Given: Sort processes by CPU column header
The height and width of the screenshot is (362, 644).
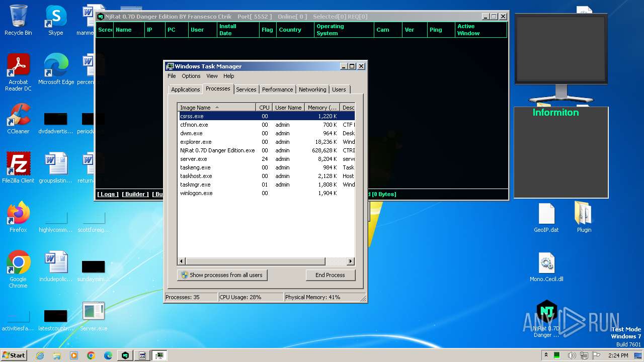Looking at the screenshot, I should pyautogui.click(x=264, y=108).
